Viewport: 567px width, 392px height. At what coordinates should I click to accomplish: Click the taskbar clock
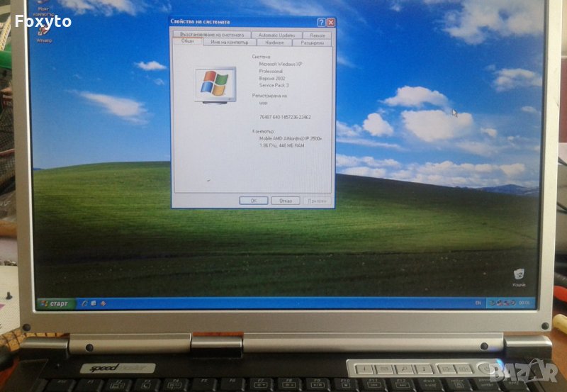coord(524,303)
